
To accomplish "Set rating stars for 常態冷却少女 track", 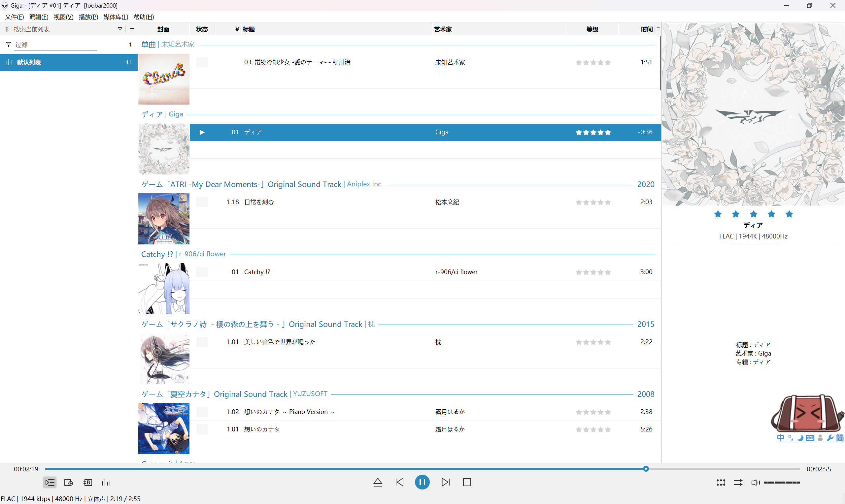I will click(593, 62).
